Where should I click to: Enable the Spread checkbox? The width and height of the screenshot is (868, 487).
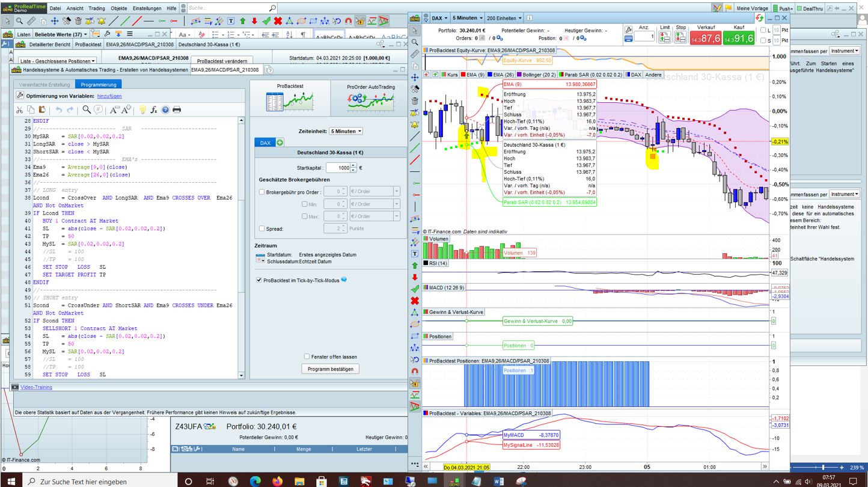(261, 228)
